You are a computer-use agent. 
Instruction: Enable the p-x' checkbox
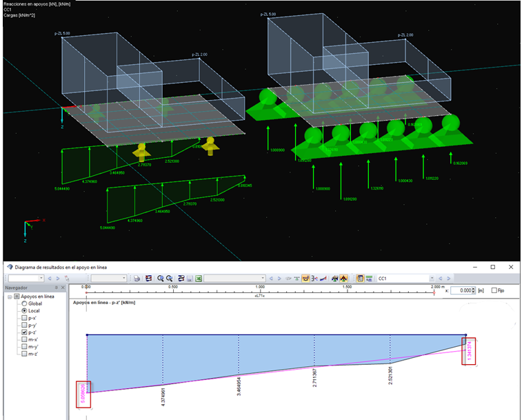click(24, 318)
